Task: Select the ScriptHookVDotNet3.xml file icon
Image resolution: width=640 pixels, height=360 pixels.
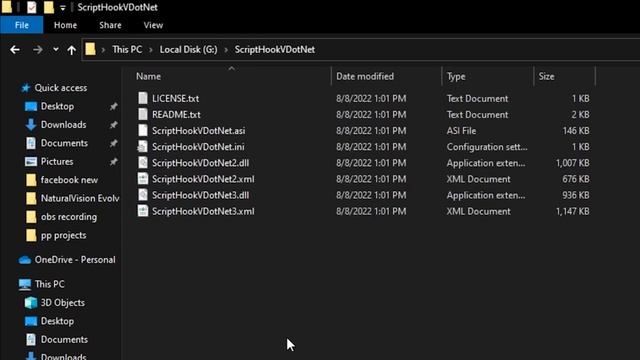Action: pos(142,211)
